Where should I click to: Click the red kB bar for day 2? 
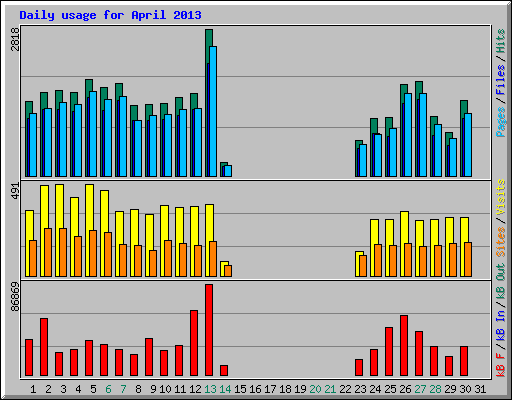(44, 347)
